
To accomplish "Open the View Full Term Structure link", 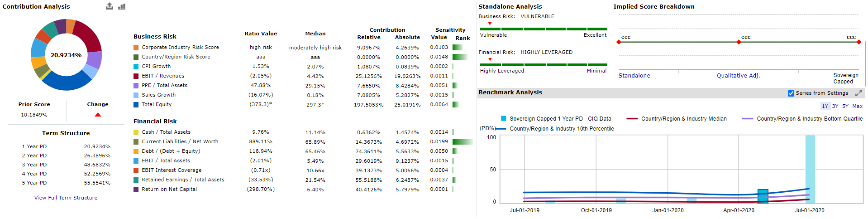I will (x=66, y=198).
